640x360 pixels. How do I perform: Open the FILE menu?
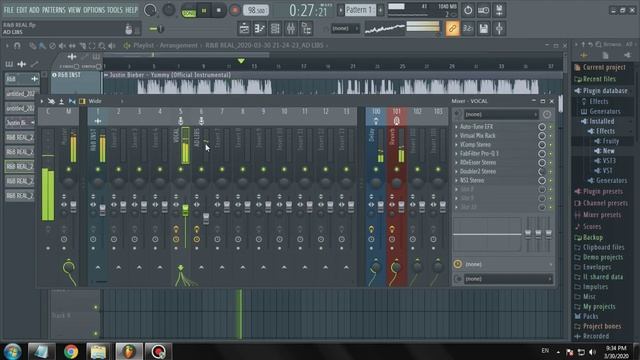(x=9, y=10)
